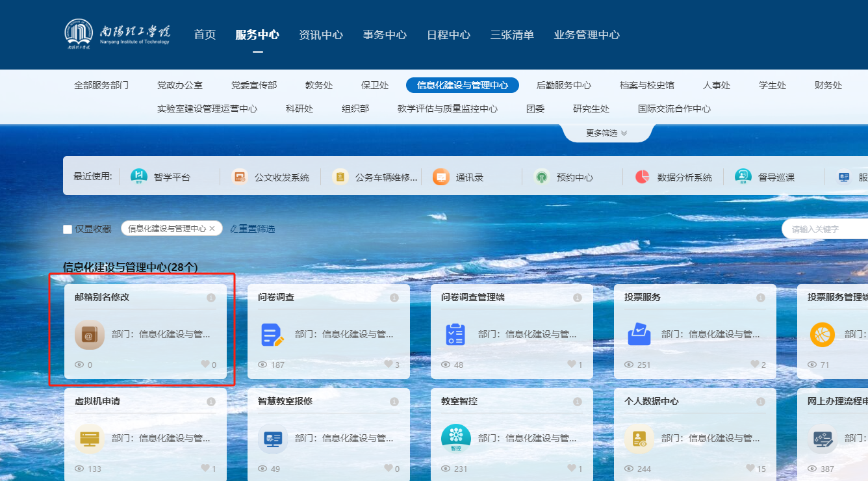Click the 重置筛选 reset link

253,229
